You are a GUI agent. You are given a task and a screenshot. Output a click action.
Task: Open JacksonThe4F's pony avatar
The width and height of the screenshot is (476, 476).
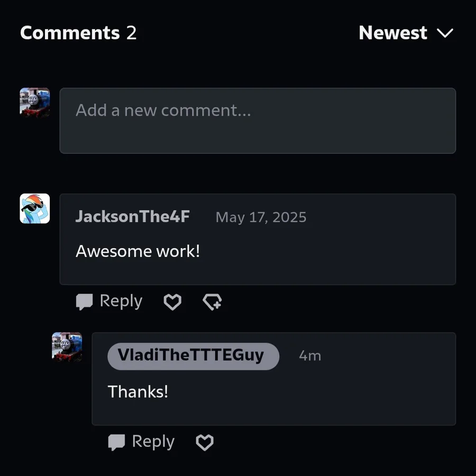click(x=34, y=208)
